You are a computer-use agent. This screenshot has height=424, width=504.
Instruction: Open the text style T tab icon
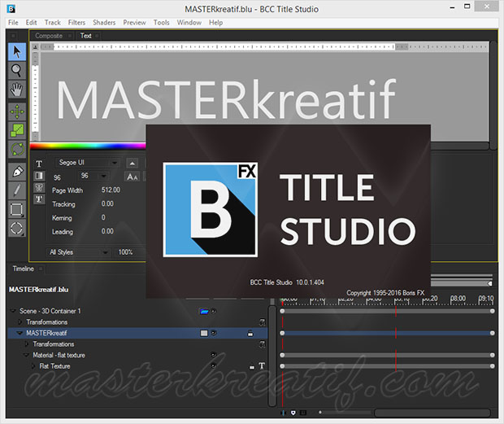(x=39, y=164)
